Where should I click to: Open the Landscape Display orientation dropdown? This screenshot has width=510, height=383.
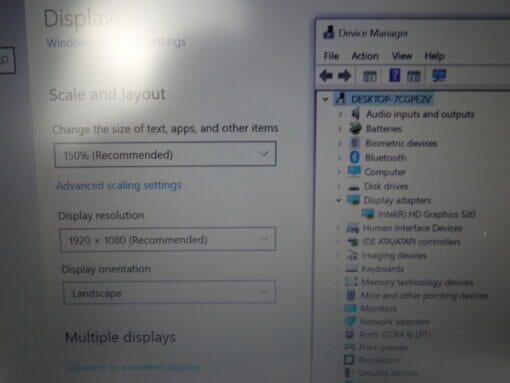point(169,292)
